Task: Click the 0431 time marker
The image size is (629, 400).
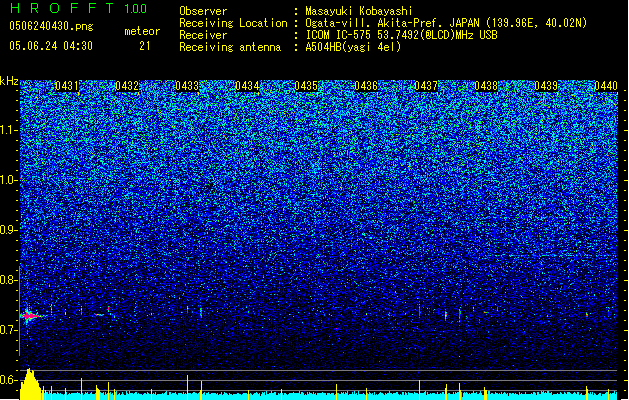Action: pyautogui.click(x=67, y=86)
